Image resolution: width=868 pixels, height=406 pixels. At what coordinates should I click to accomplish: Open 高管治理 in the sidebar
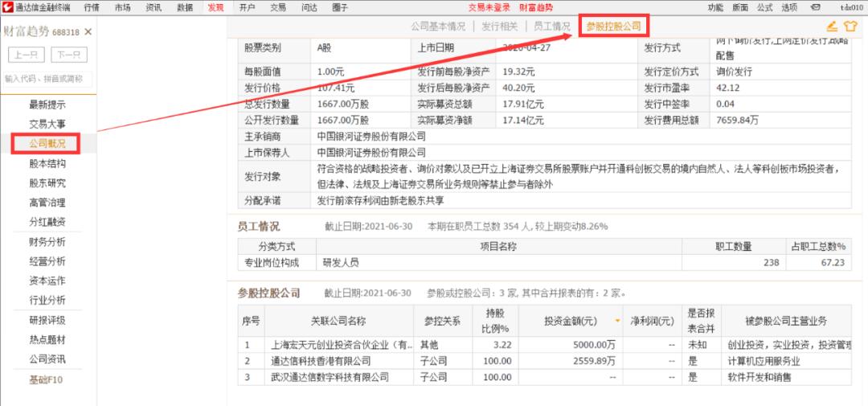coord(47,202)
